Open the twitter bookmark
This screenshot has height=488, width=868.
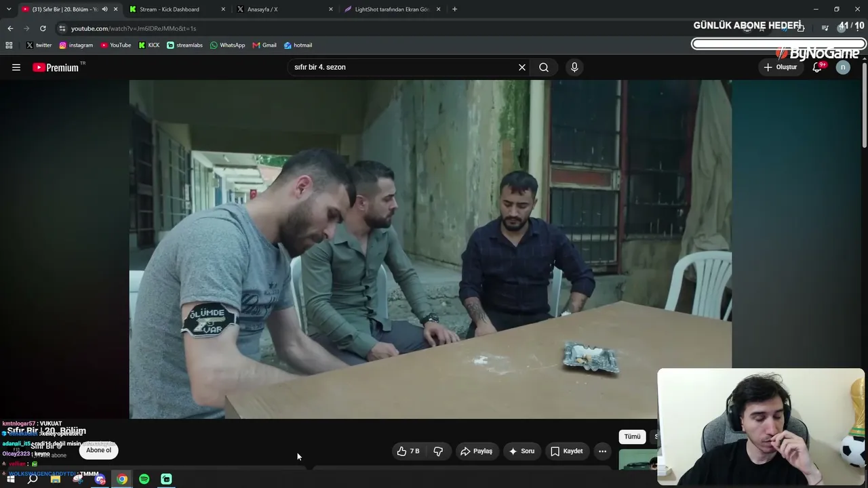(39, 45)
